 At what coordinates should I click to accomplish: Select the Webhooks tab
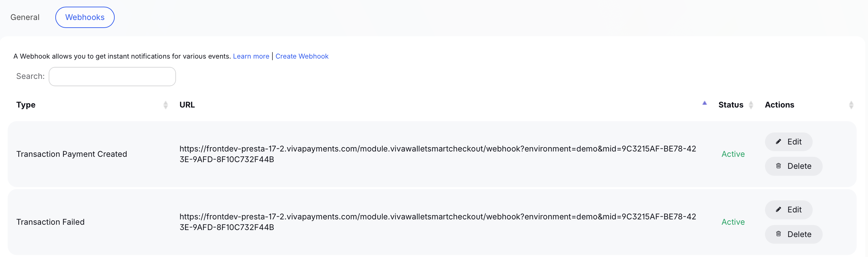coord(85,17)
